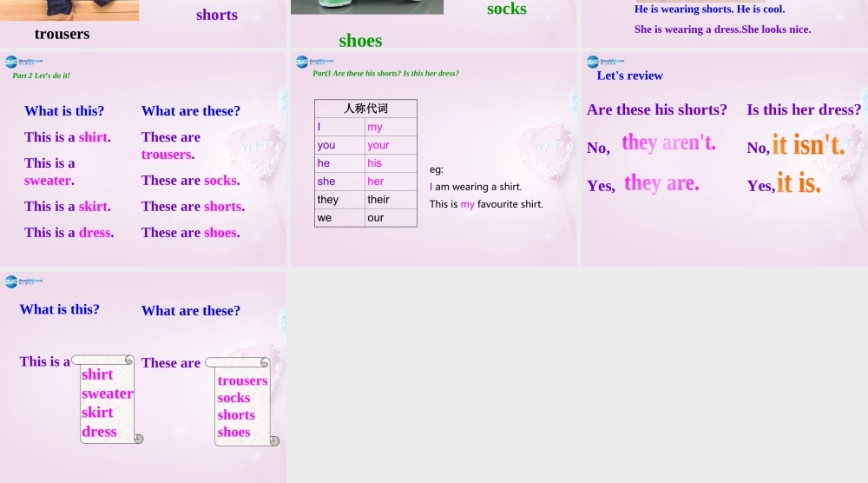Click "trousers" on the right scroll list
868x483 pixels.
[x=242, y=381]
